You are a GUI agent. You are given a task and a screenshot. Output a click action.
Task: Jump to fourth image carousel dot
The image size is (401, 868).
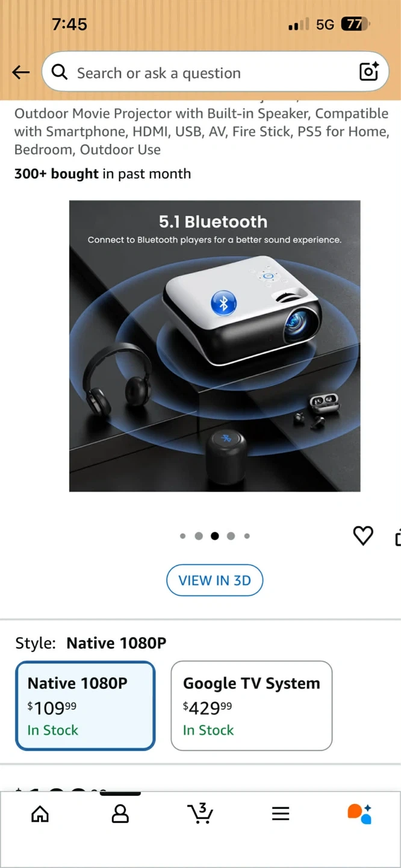point(231,536)
